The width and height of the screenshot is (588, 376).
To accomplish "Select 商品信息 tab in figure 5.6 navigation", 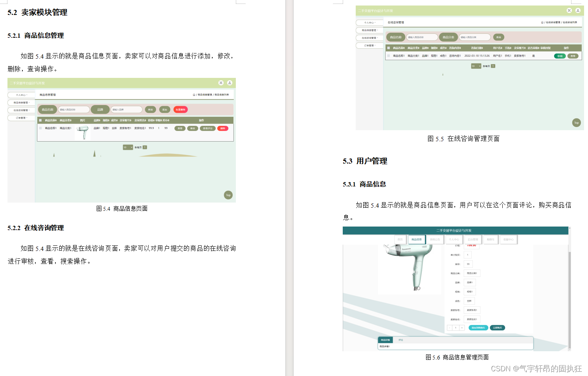I will click(417, 240).
